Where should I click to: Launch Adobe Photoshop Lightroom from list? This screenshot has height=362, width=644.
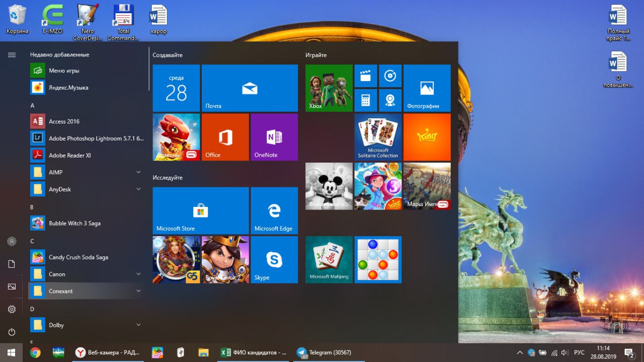click(x=87, y=138)
